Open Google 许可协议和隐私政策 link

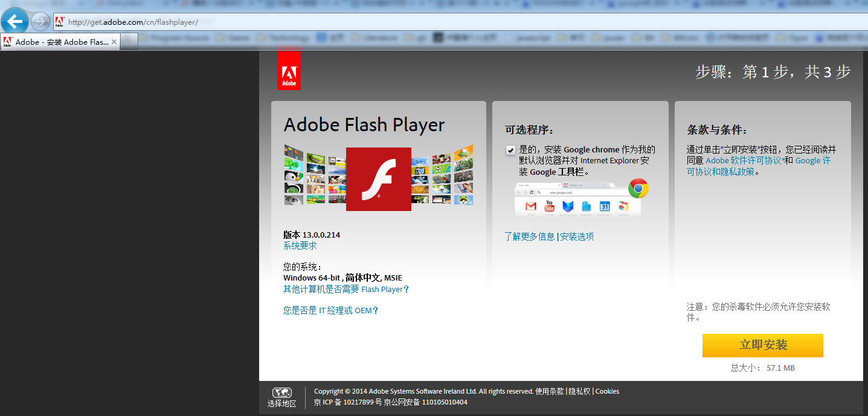click(759, 166)
